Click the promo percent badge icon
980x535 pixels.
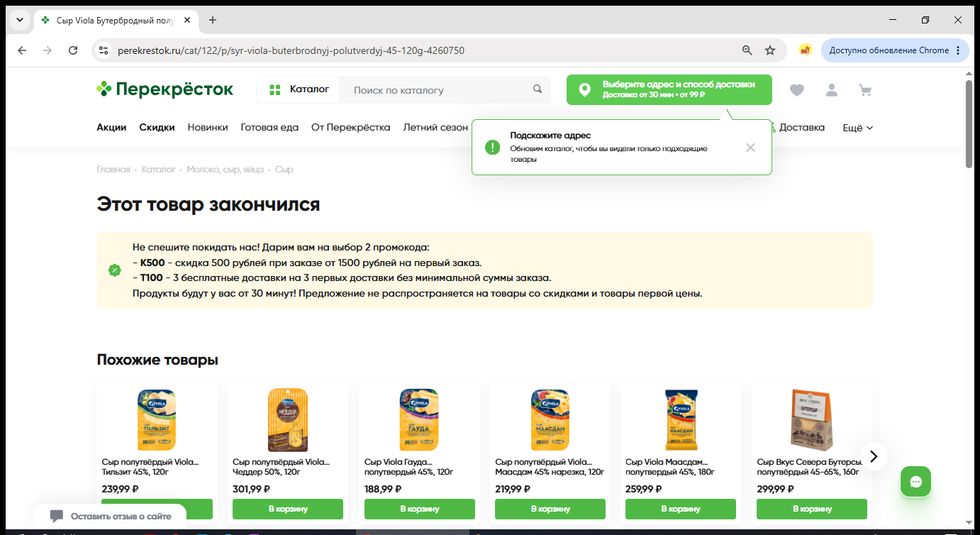[x=113, y=270]
